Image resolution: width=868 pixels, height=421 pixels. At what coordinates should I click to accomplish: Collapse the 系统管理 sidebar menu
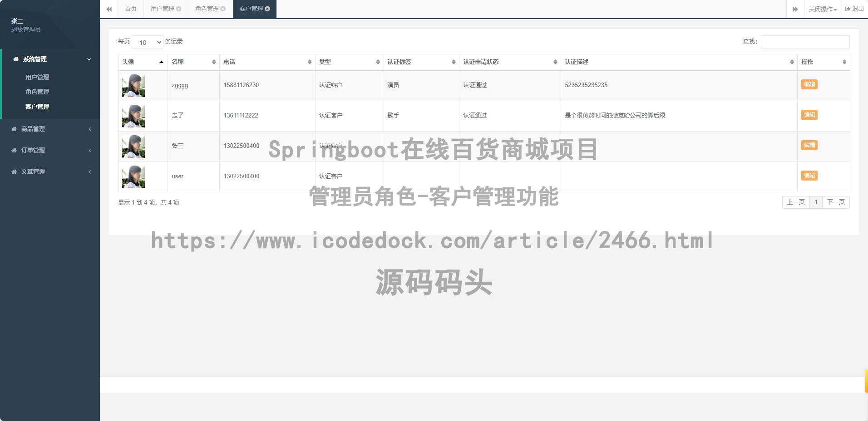click(x=50, y=59)
